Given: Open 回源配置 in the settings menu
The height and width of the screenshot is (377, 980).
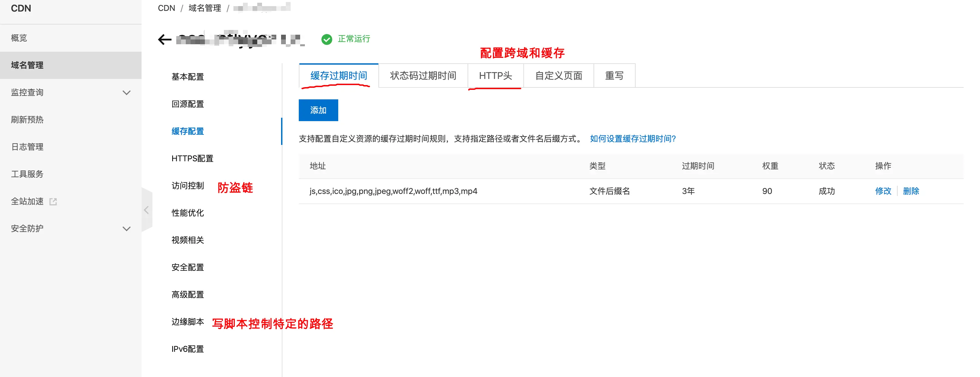Looking at the screenshot, I should (187, 104).
